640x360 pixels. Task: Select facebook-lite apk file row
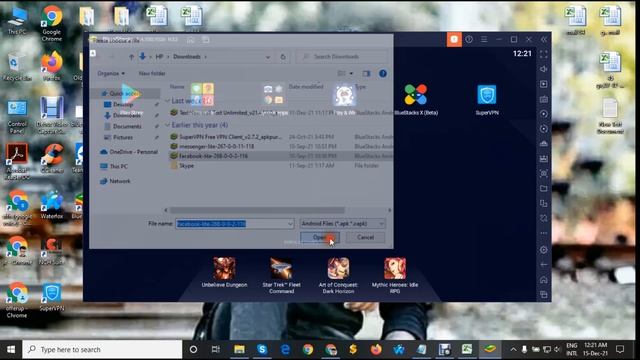coord(281,156)
